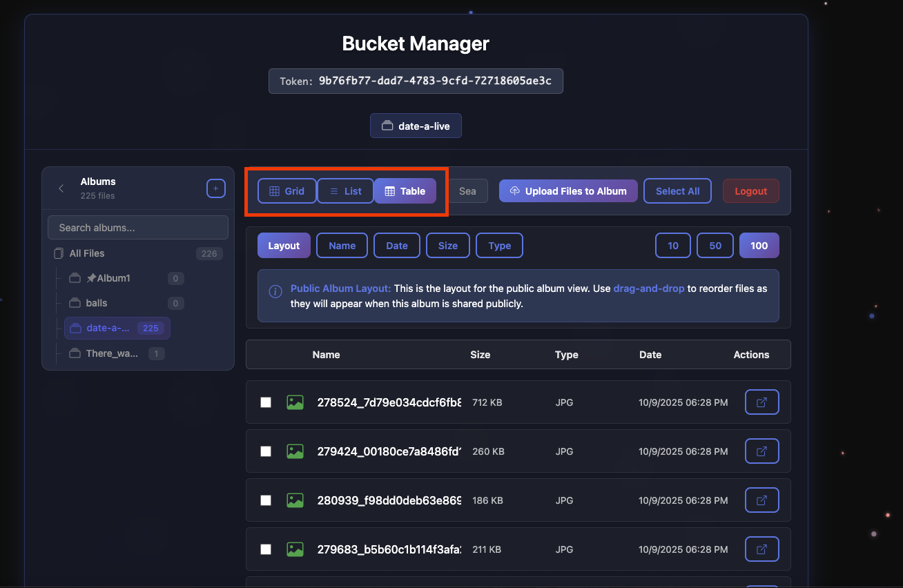Select checkbox for file 279424_00180ce7
The width and height of the screenshot is (903, 588).
coord(266,451)
